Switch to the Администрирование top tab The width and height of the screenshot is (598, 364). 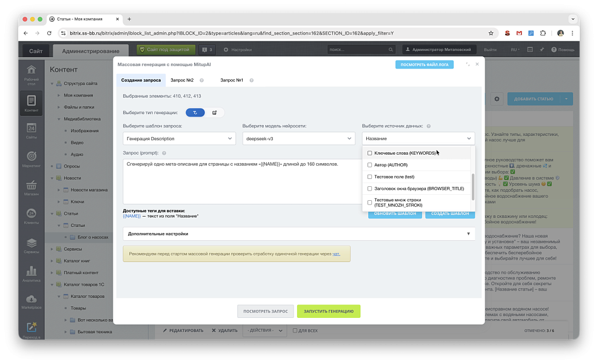(91, 51)
